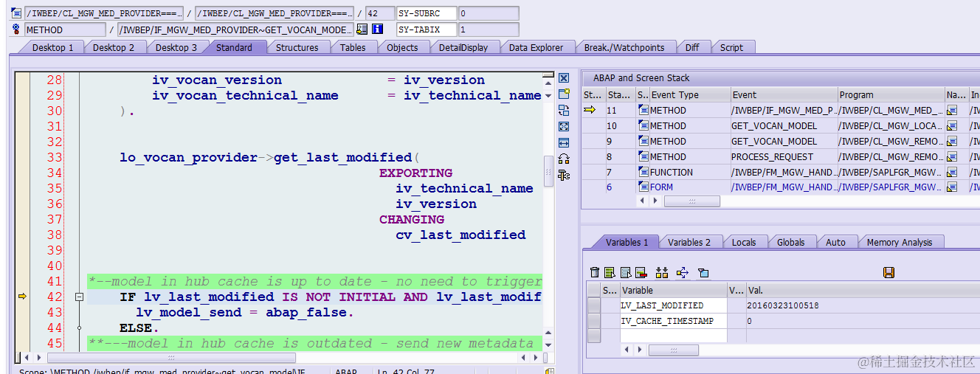The image size is (980, 374).
Task: Open the Diff tab
Action: tap(692, 47)
